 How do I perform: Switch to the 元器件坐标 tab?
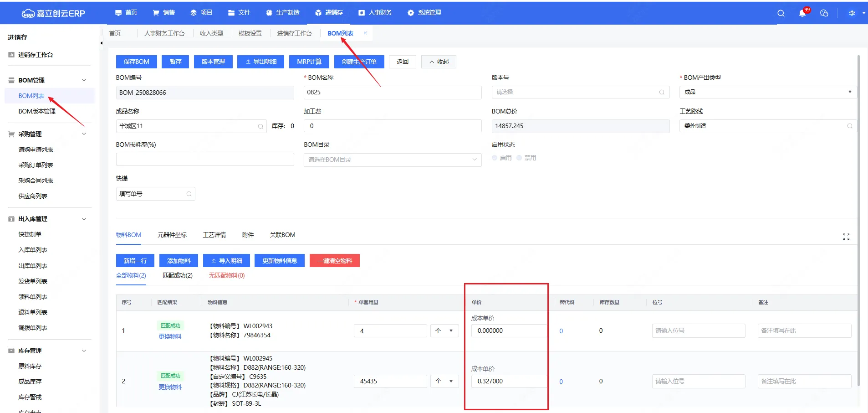(x=172, y=235)
